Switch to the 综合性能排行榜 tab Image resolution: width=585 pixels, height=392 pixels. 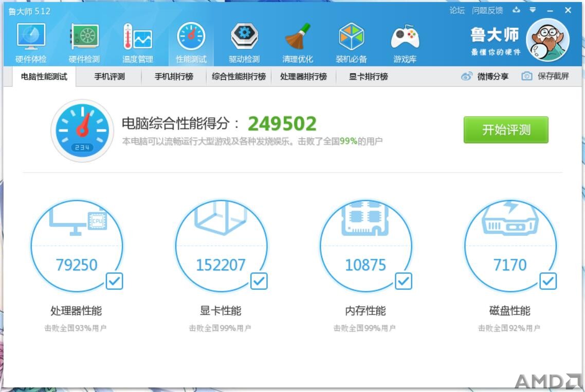[x=239, y=77]
